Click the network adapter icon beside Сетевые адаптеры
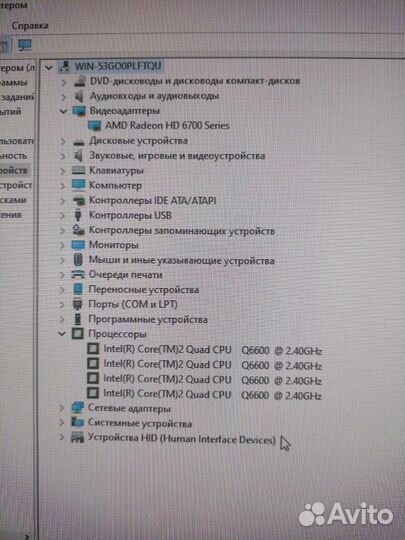This screenshot has width=405, height=540. tap(77, 408)
